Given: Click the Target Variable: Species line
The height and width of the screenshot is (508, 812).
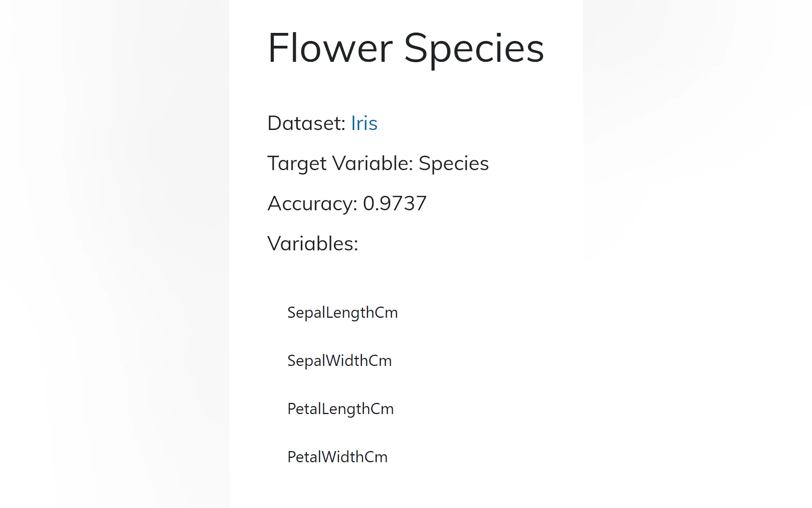Looking at the screenshot, I should [378, 163].
